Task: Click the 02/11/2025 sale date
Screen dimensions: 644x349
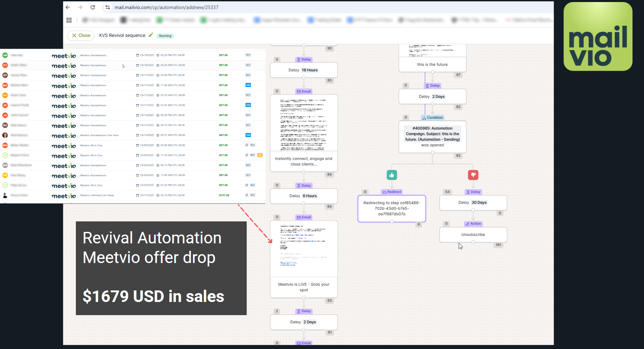Action: (147, 195)
